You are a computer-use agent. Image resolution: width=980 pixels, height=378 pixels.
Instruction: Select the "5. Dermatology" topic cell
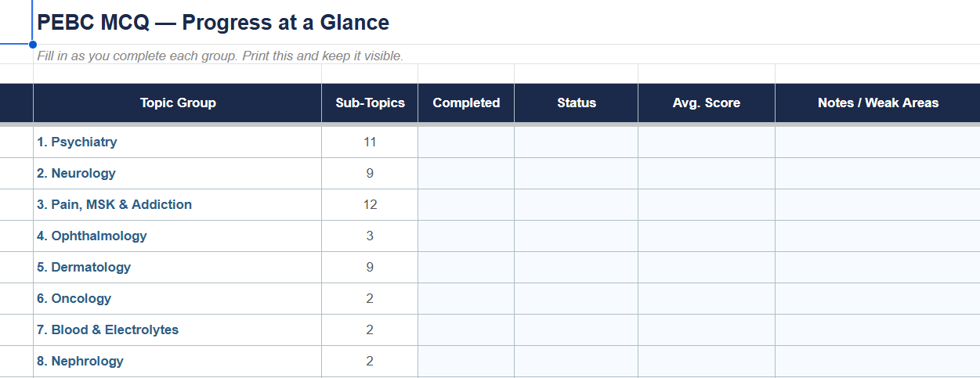pos(178,268)
